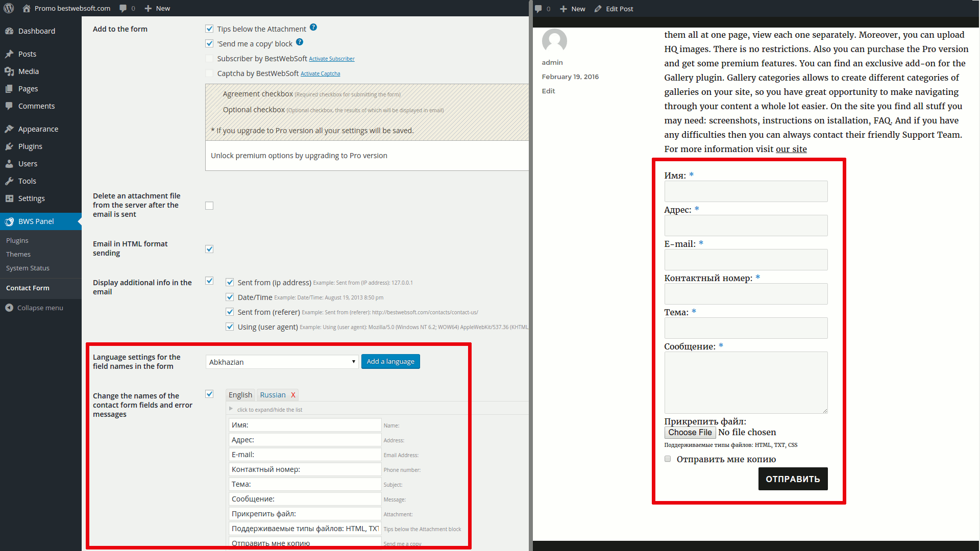This screenshot has width=980, height=551.
Task: Open the WordPress logo menu
Action: (9, 8)
